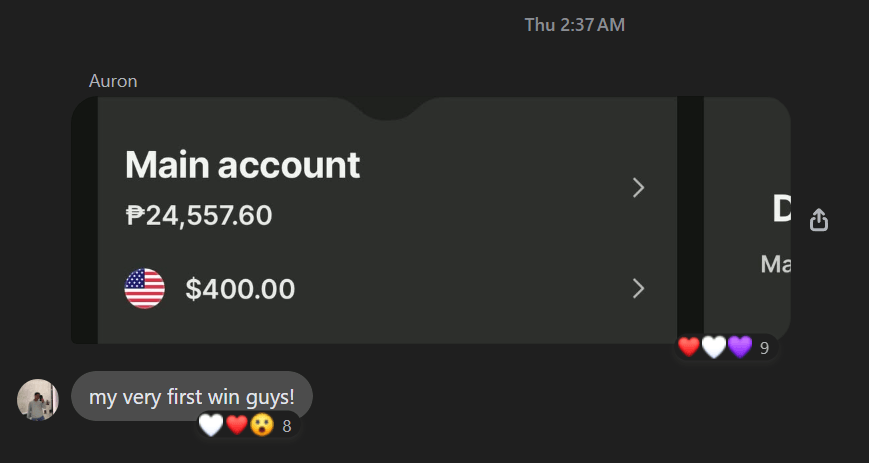Viewport: 869px width, 463px height.
Task: Open the sender's profile picture
Action: (x=38, y=400)
